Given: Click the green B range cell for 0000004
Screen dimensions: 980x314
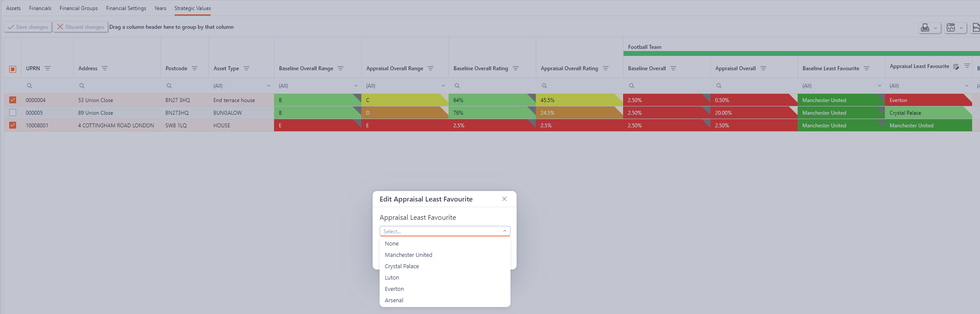Looking at the screenshot, I should [x=318, y=100].
